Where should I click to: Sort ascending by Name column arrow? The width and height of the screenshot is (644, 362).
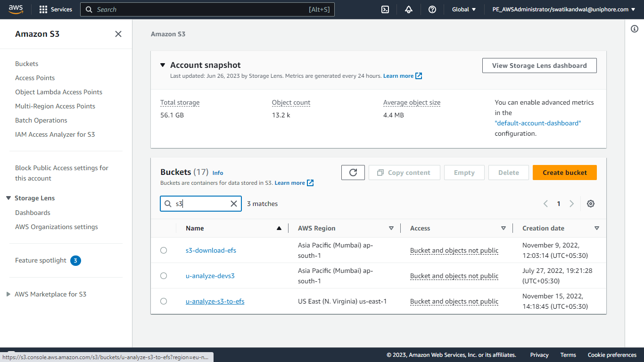[x=279, y=228]
